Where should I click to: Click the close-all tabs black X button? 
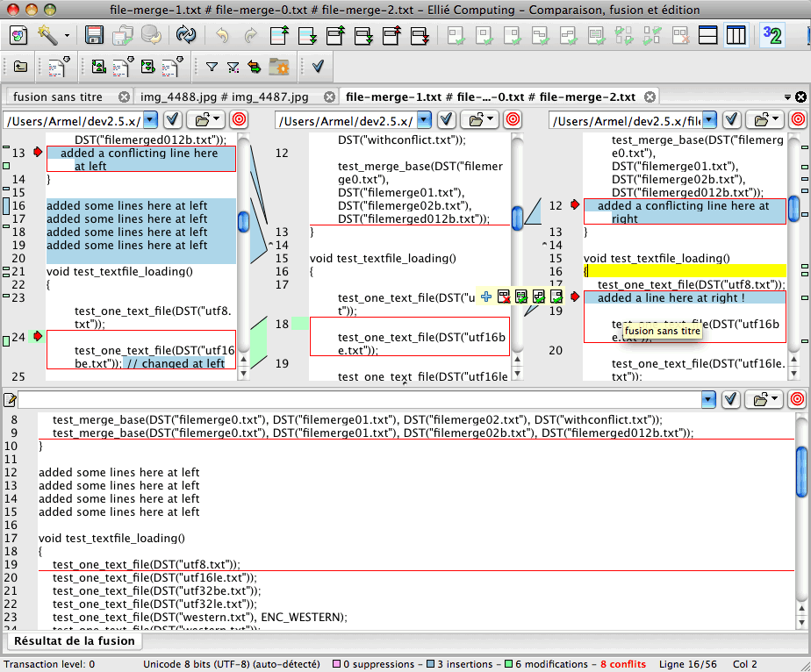[800, 97]
